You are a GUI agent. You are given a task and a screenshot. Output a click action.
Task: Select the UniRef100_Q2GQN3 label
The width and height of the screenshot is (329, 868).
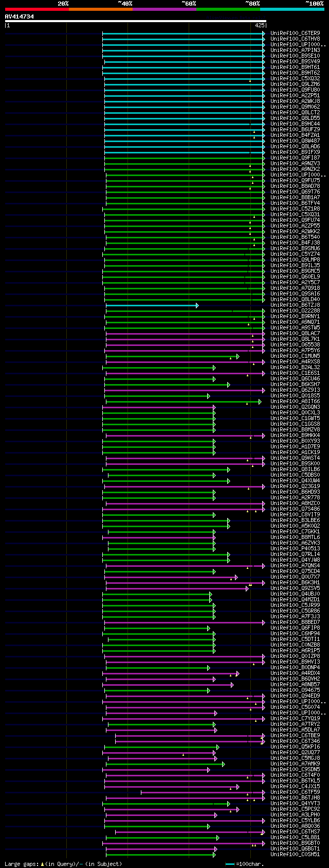point(295,407)
